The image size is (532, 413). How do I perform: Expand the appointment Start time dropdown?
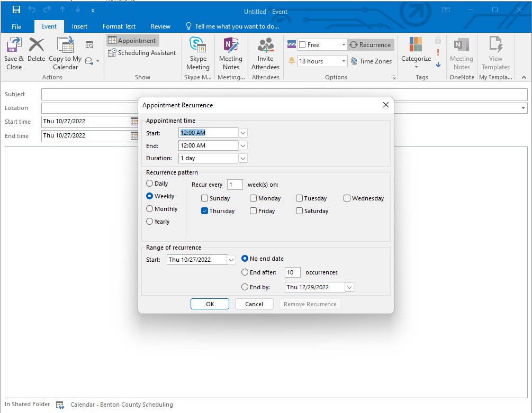pyautogui.click(x=243, y=133)
